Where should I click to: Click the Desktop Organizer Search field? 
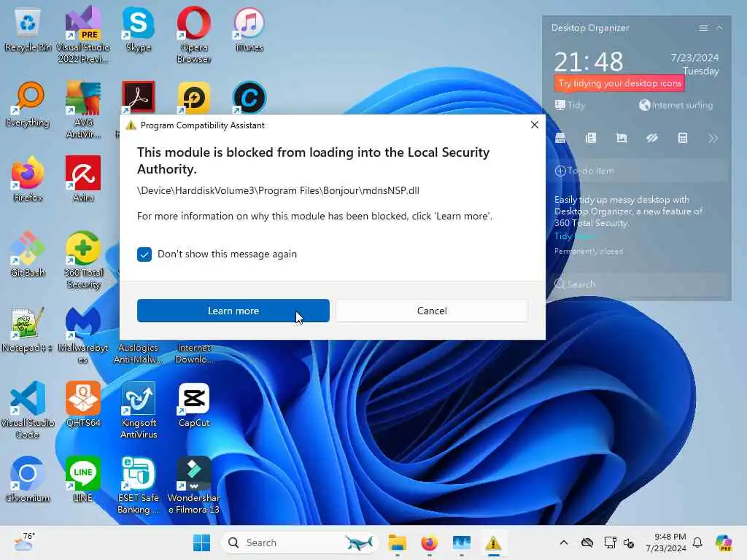coord(640,284)
